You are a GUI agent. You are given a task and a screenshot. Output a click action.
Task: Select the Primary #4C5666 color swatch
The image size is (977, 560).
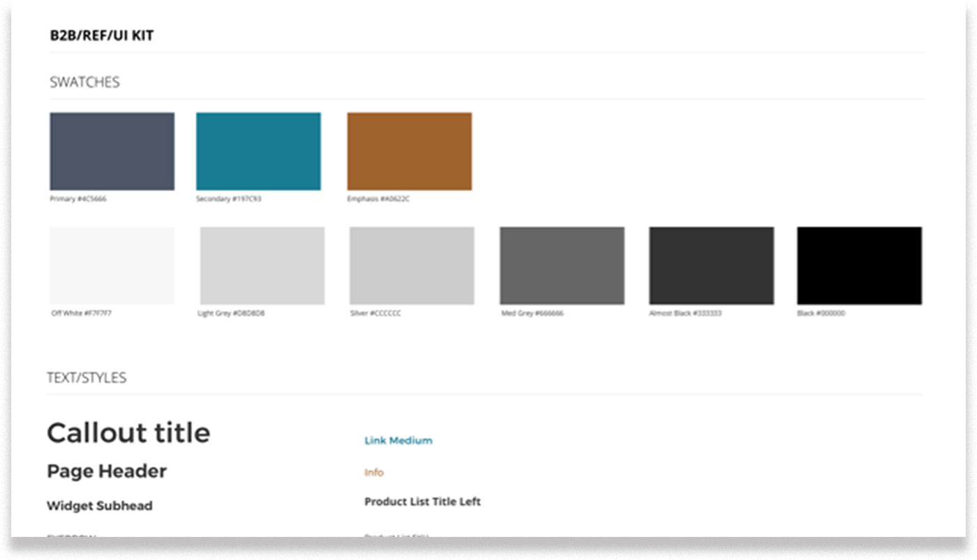pos(112,151)
